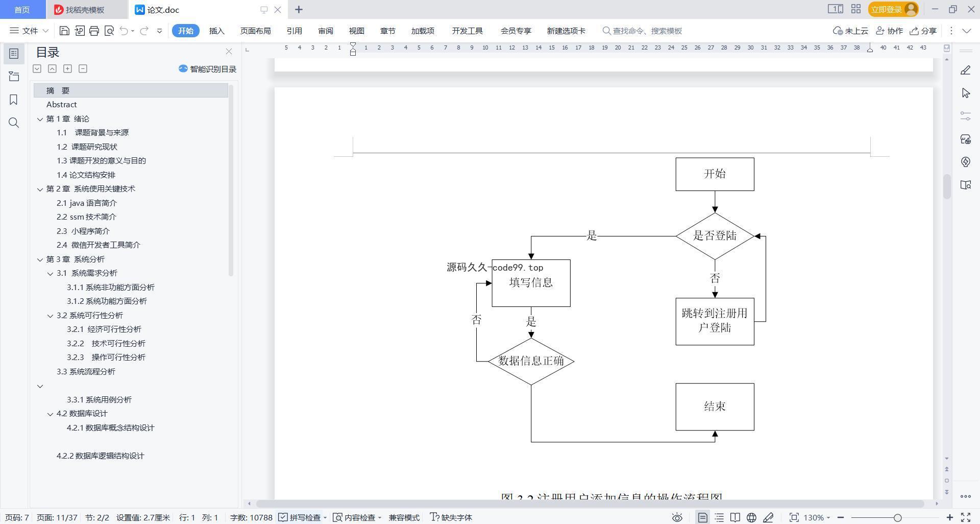The height and width of the screenshot is (524, 980).
Task: Open the search icon in left sidebar
Action: 14,123
